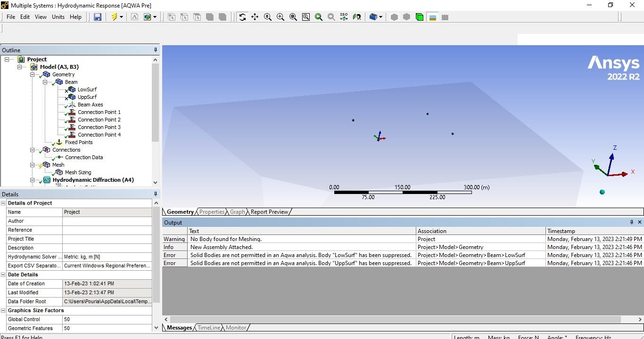This screenshot has width=644, height=339.
Task: Pin the Outline panel
Action: (x=156, y=50)
